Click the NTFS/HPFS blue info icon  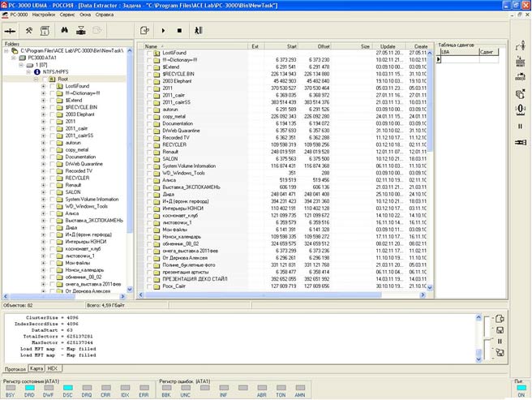pyautogui.click(x=37, y=72)
